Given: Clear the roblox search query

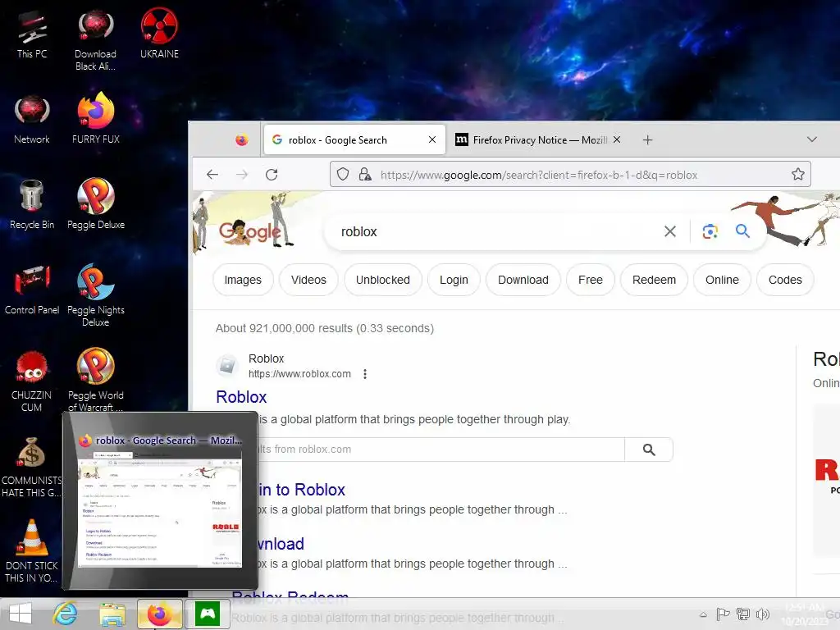Looking at the screenshot, I should (x=669, y=231).
